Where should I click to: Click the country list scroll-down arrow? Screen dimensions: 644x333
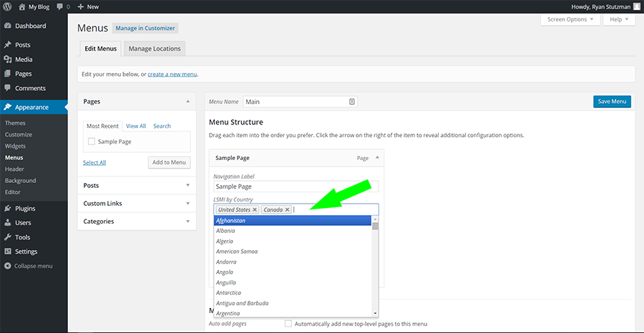pyautogui.click(x=375, y=313)
